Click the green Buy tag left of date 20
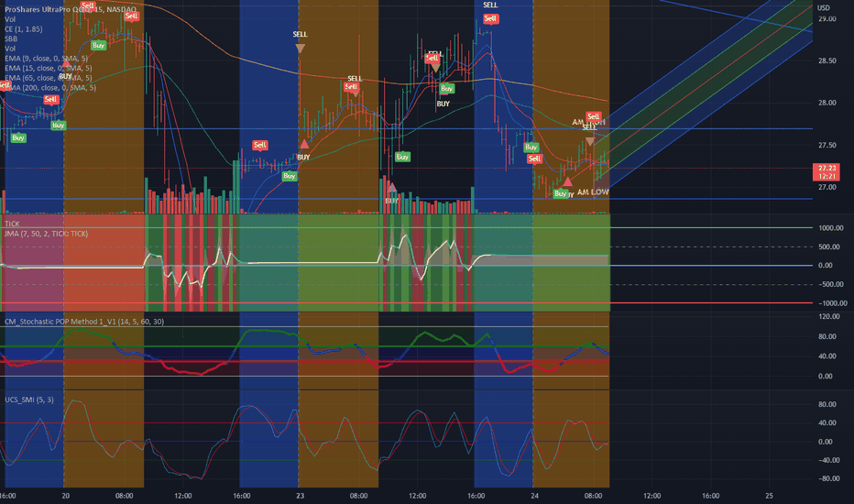The height and width of the screenshot is (504, 854). coord(59,126)
